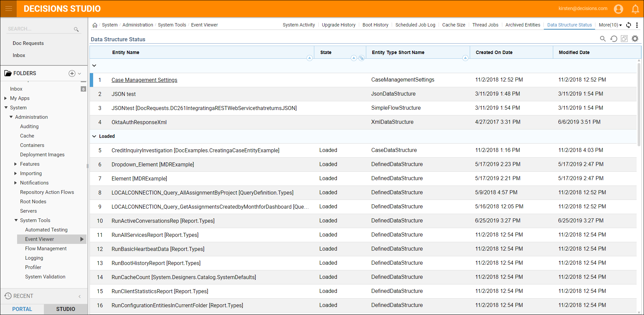Click Administration breadcrumb link
This screenshot has height=315, width=644.
pos(138,25)
